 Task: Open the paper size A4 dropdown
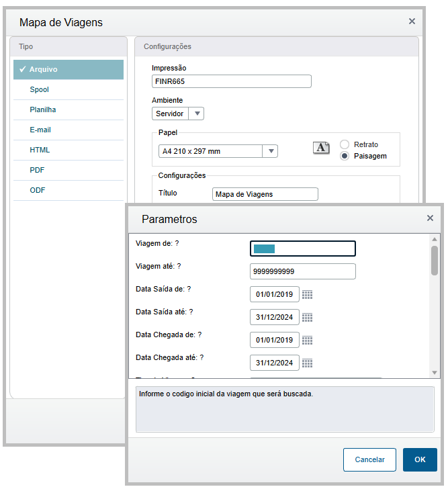[x=218, y=151]
